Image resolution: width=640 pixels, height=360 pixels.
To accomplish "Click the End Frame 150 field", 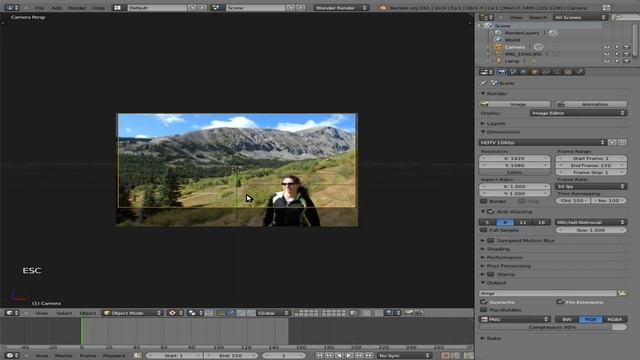I will point(591,165).
